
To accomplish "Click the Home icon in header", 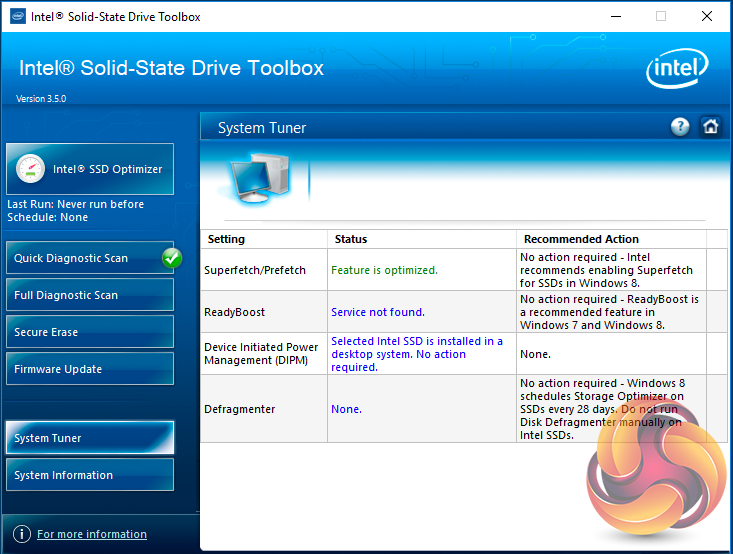I will pos(710,127).
